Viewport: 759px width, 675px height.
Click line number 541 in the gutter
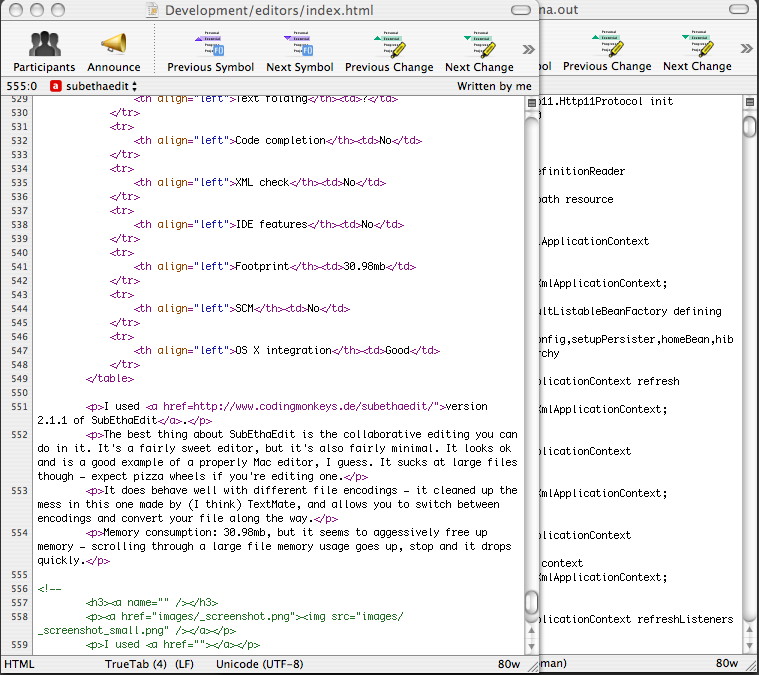coord(19,266)
